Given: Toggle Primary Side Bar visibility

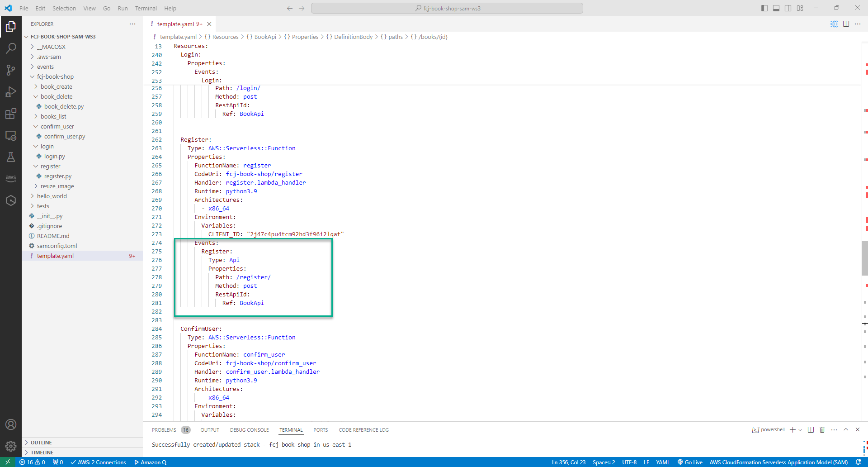Looking at the screenshot, I should click(x=764, y=8).
